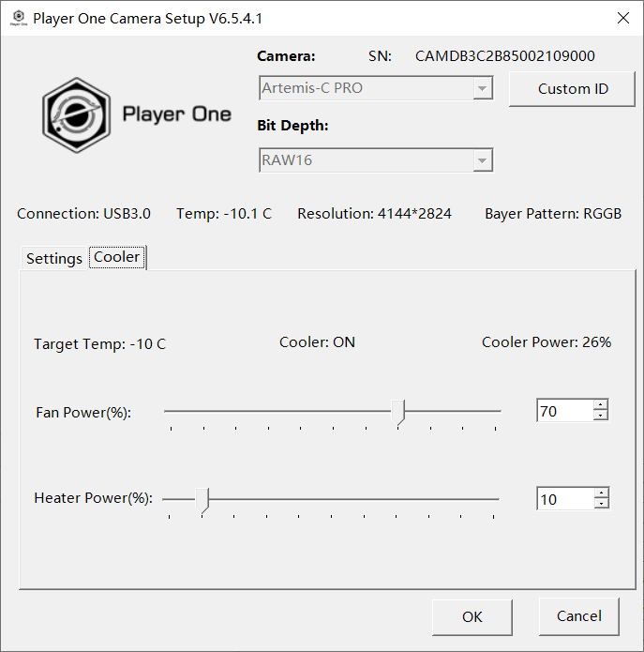Screen dimensions: 644x652
Task: Decrease Heater Power with the down arrow
Action: tap(601, 505)
